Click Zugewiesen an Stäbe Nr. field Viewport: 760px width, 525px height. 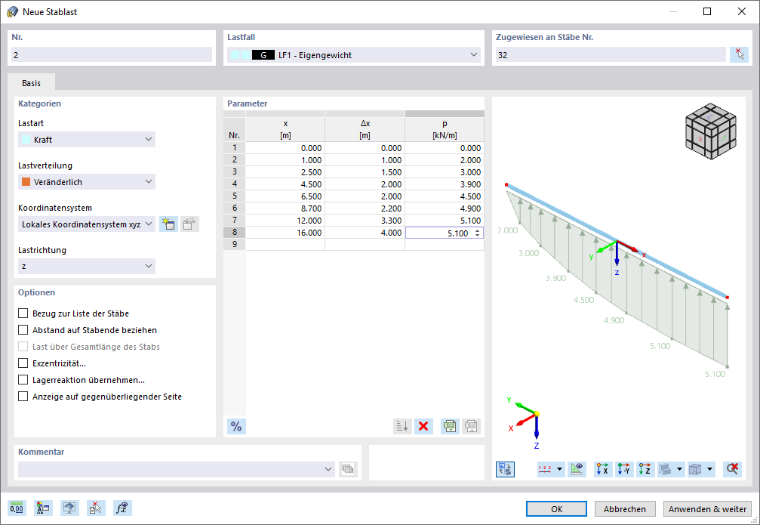pos(611,55)
